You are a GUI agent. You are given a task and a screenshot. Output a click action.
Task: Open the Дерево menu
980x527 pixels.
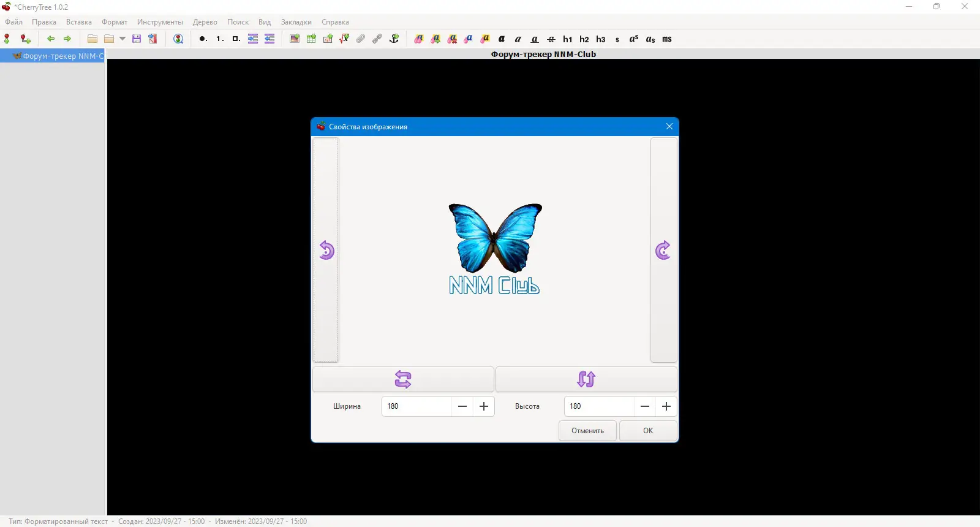pos(205,22)
